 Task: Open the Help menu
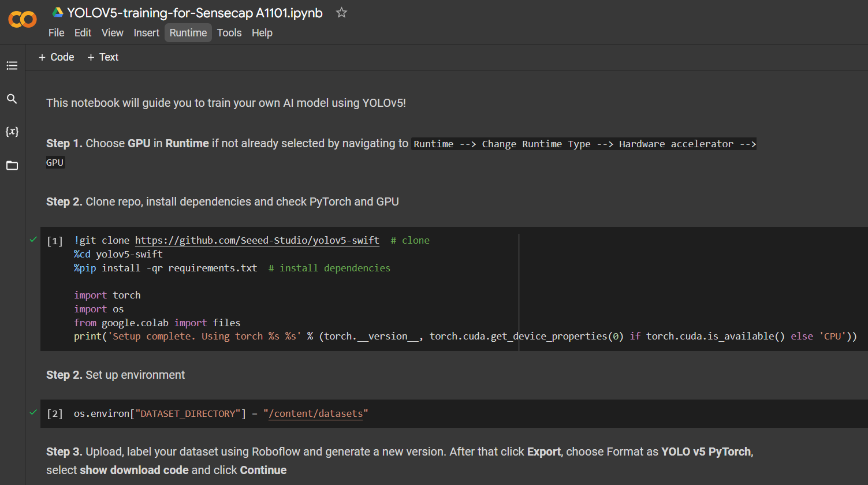click(x=262, y=33)
